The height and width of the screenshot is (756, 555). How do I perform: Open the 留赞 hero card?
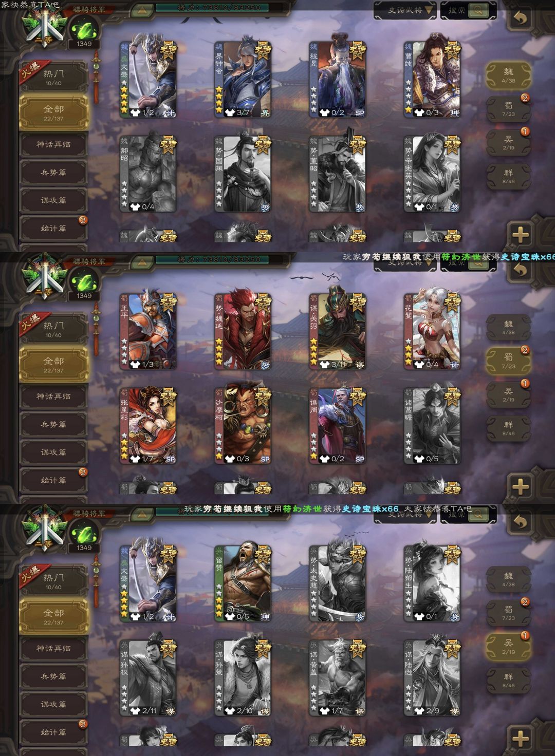click(x=243, y=582)
